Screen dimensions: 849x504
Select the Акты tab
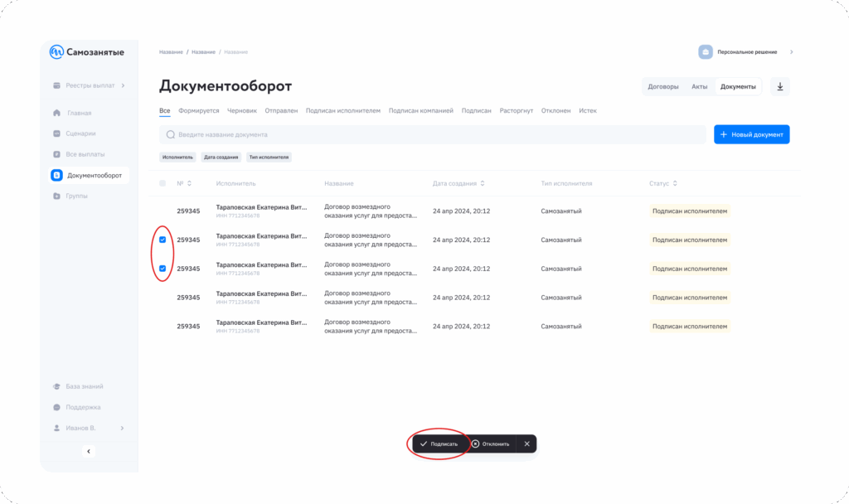coord(699,86)
